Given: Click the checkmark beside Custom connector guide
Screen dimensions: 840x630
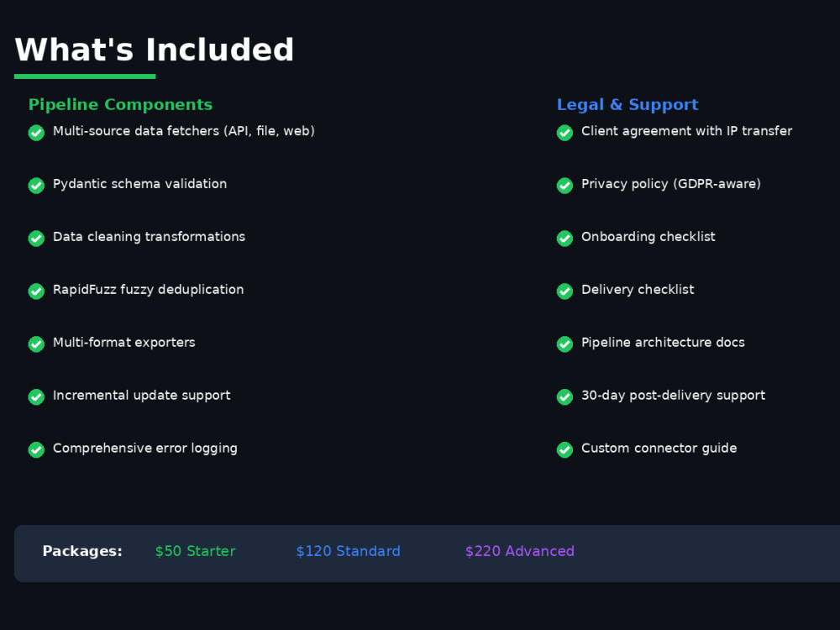Looking at the screenshot, I should (x=564, y=449).
